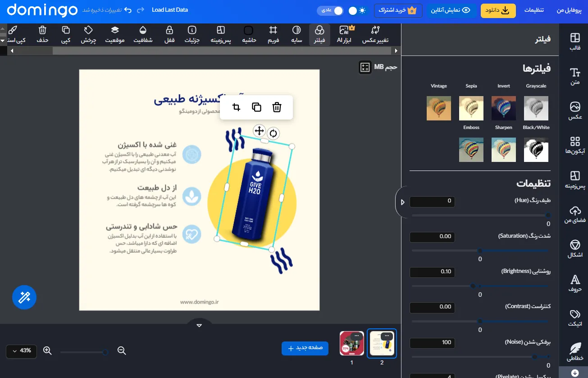This screenshot has width=588, height=378.
Task: Open the شفافیت (opacity) tool
Action: coord(143,35)
